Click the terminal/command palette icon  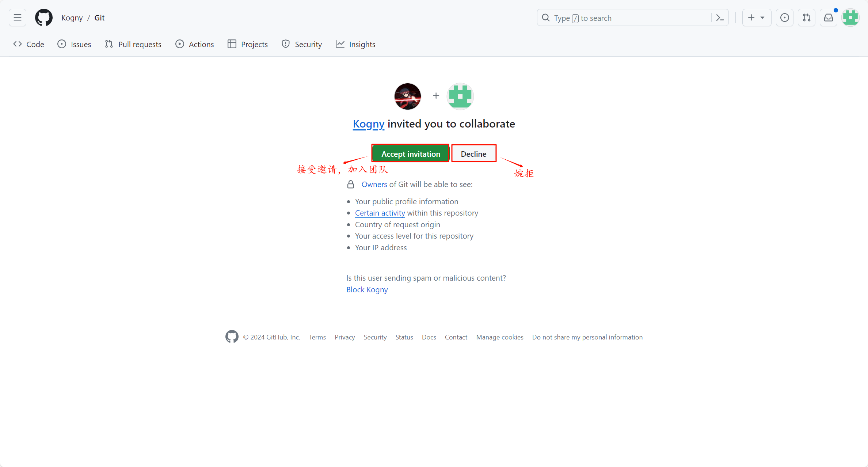721,17
